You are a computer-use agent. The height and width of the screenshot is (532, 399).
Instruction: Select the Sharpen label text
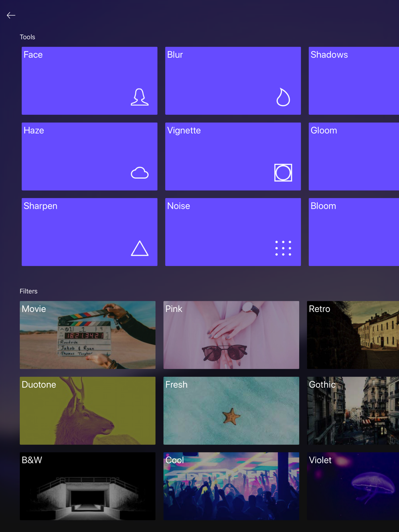click(x=40, y=206)
